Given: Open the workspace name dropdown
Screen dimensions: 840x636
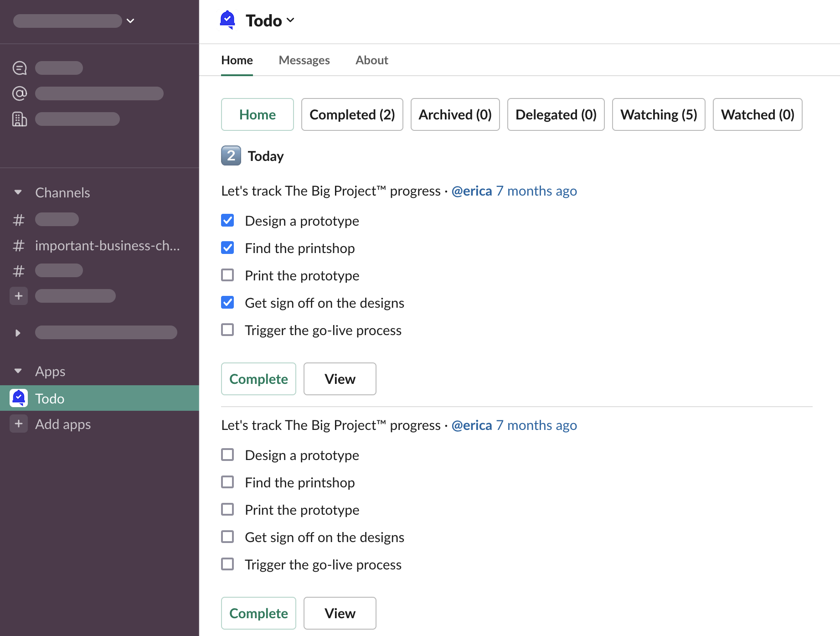Looking at the screenshot, I should point(130,21).
